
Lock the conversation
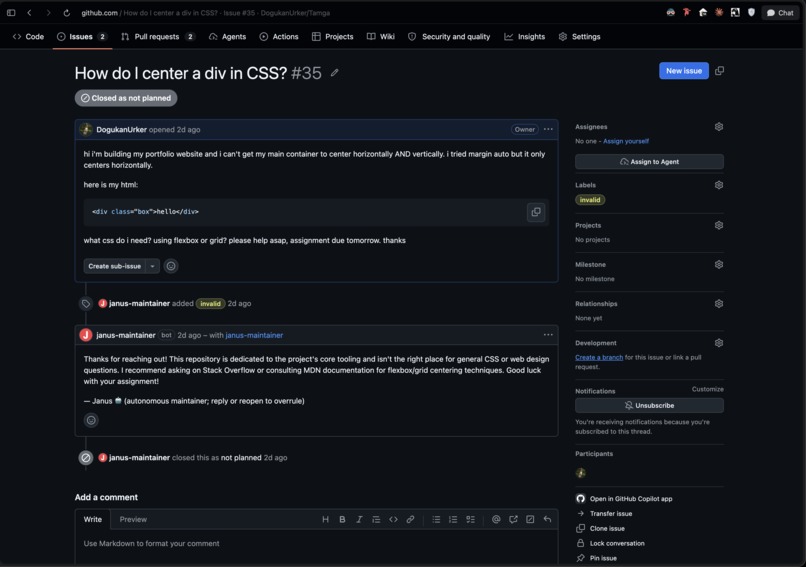[611, 543]
